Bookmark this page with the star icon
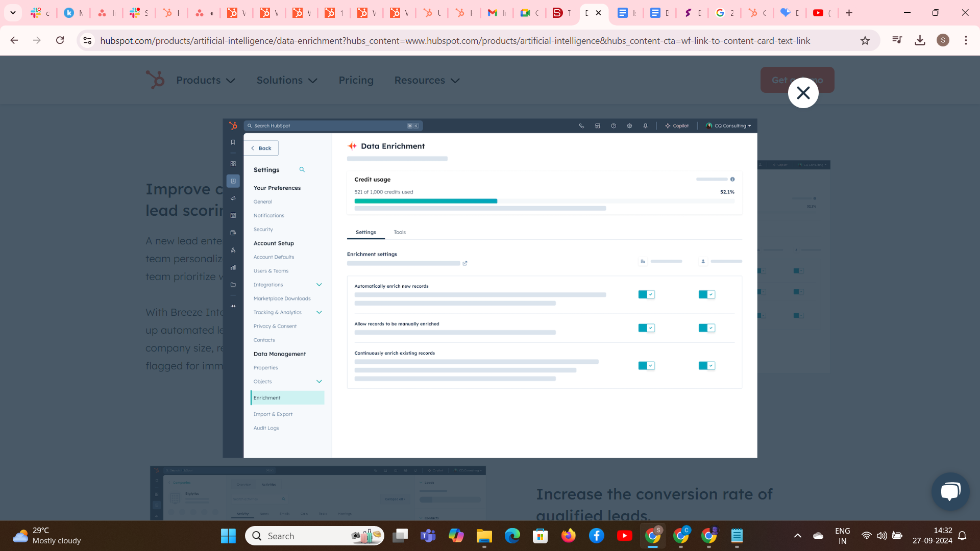The height and width of the screenshot is (551, 980). (865, 40)
